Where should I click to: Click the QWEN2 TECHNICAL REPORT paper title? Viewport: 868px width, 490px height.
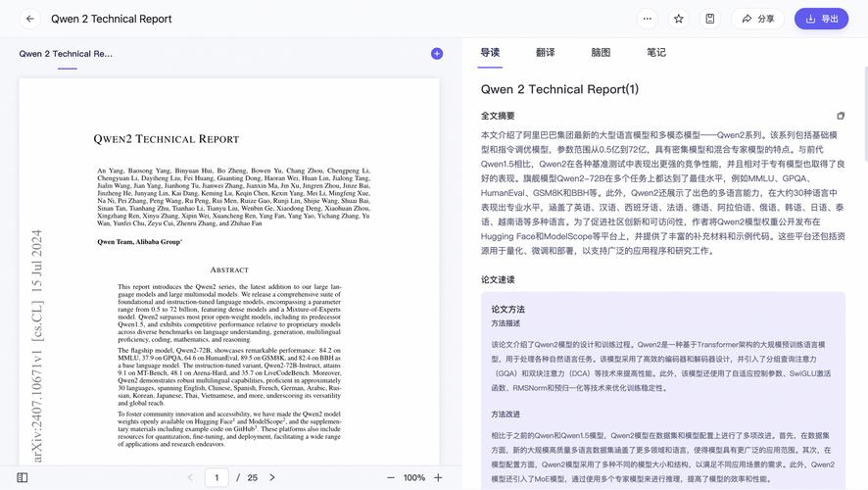[167, 139]
